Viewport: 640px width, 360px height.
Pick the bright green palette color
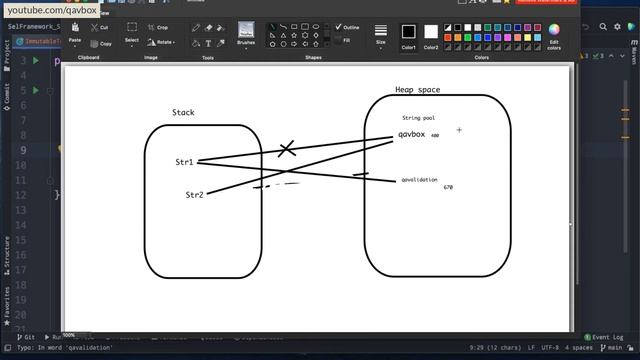tap(468, 38)
